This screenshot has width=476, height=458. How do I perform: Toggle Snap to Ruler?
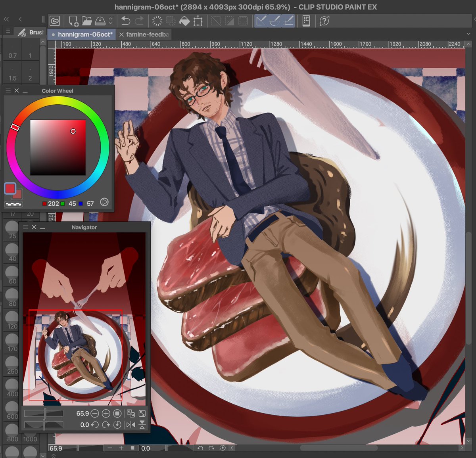coord(261,21)
